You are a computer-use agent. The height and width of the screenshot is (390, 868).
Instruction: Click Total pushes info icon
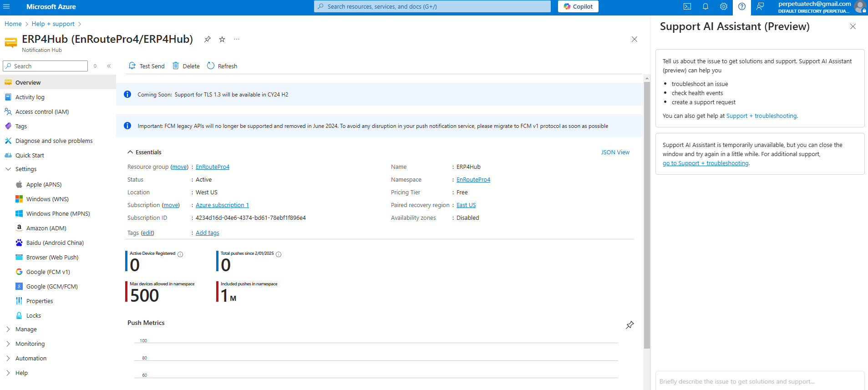(279, 254)
